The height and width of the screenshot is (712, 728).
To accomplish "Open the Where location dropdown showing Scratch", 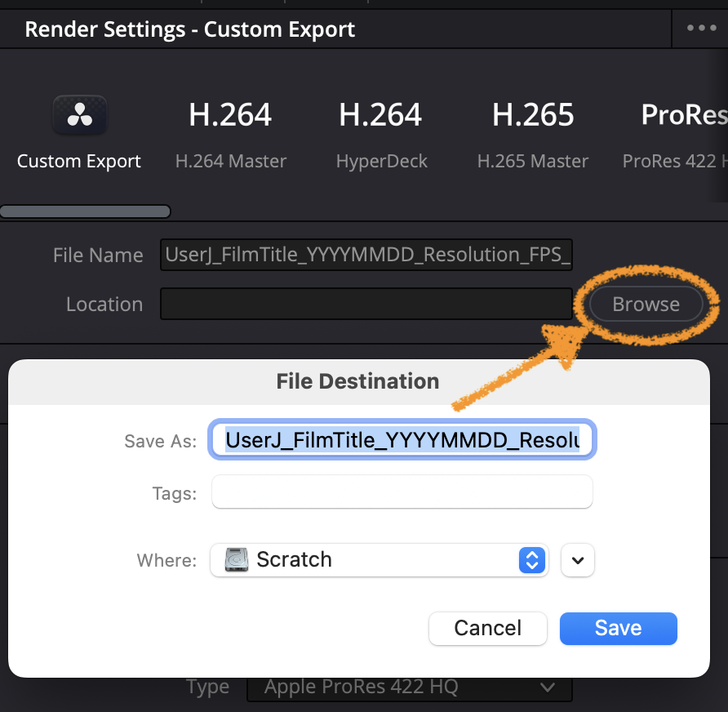I will click(x=375, y=560).
